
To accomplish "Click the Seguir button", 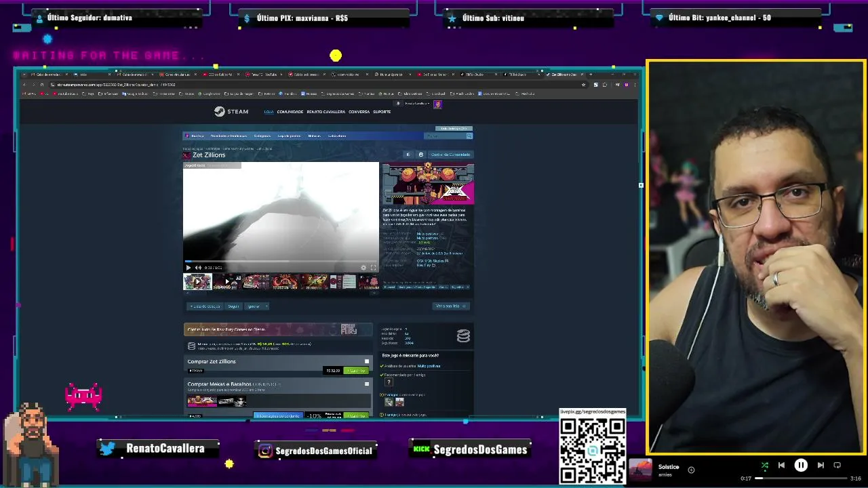I will (x=233, y=306).
